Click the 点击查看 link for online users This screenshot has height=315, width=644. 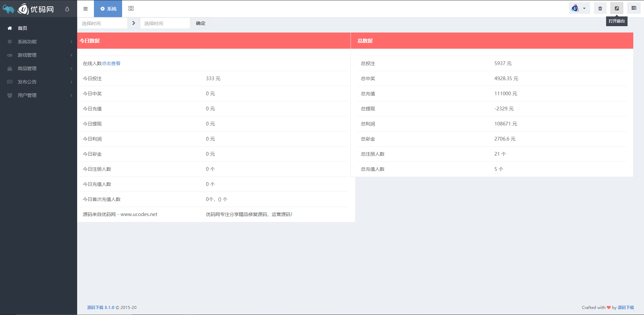point(112,63)
